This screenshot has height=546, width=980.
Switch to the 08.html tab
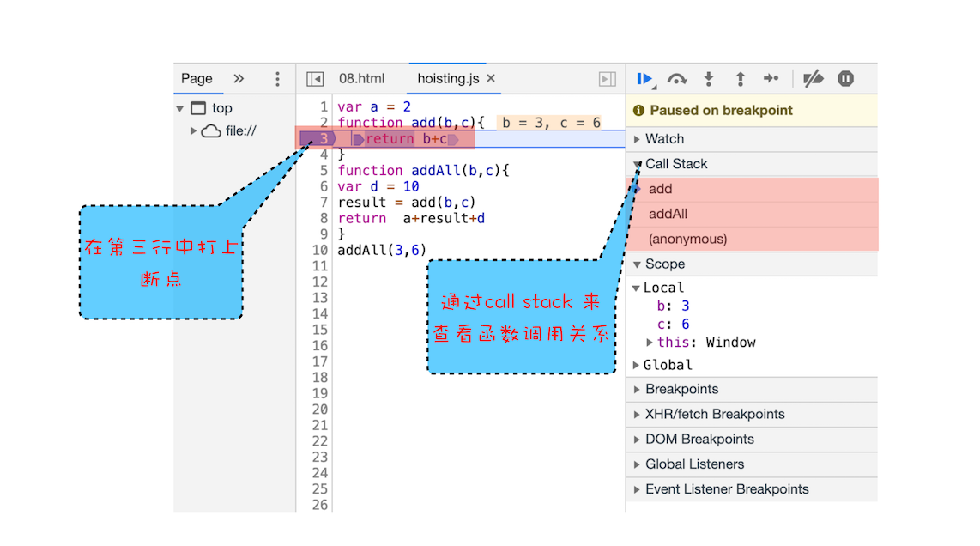pos(361,78)
